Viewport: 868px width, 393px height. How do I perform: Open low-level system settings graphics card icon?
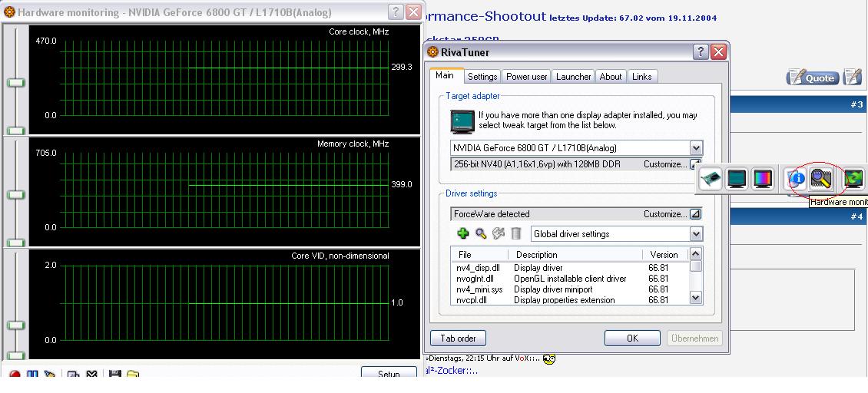711,180
